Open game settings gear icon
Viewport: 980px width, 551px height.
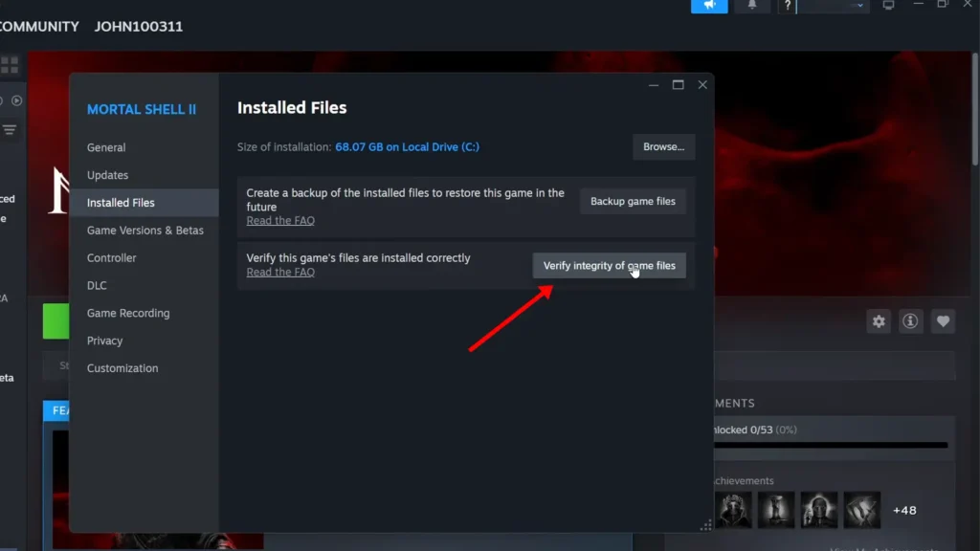[x=879, y=321]
